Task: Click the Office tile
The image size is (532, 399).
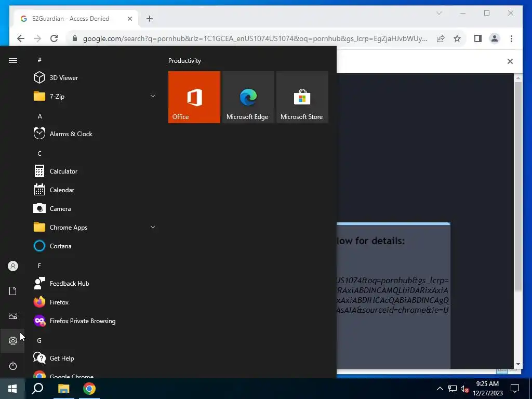Action: [x=194, y=97]
